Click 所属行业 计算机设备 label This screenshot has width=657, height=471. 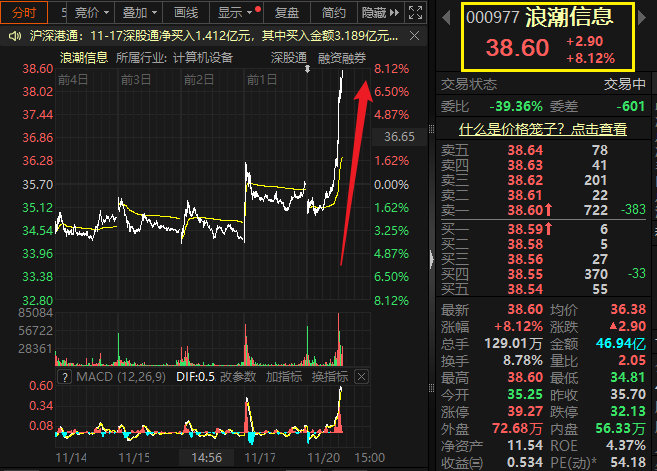[174, 57]
